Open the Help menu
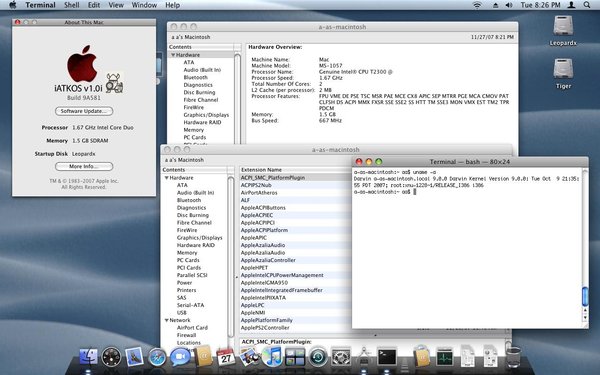The height and width of the screenshot is (375, 600). click(x=173, y=5)
